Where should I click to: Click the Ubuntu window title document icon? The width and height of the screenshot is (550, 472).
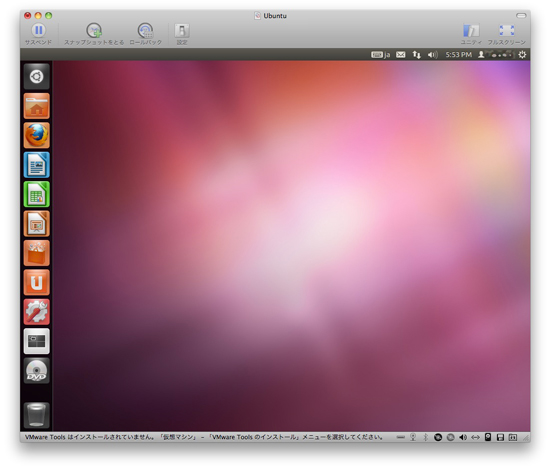(257, 16)
